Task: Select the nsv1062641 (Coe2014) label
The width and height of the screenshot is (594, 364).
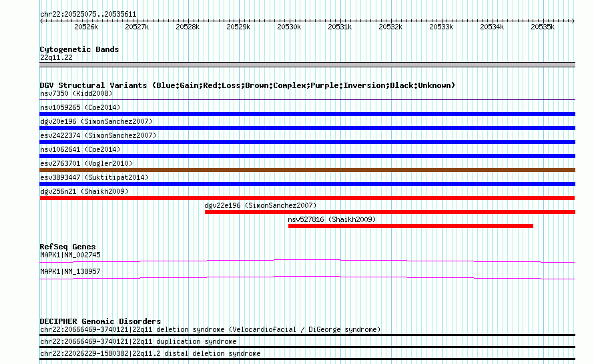Action: click(x=80, y=149)
